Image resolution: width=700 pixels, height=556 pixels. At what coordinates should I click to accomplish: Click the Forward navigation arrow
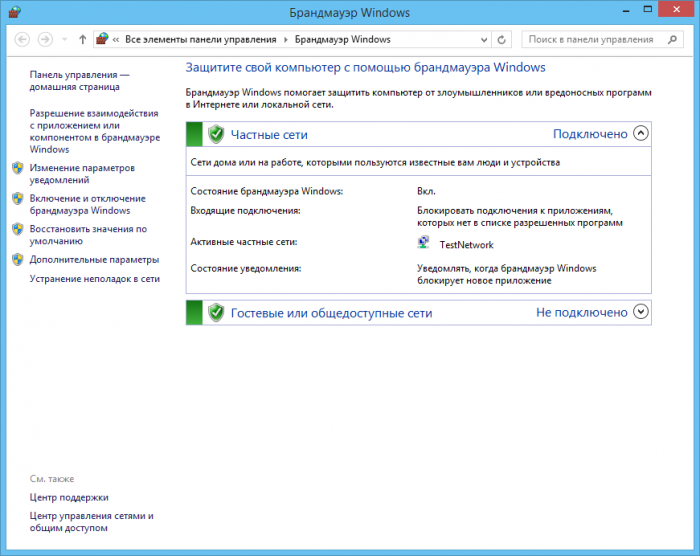coord(45,40)
